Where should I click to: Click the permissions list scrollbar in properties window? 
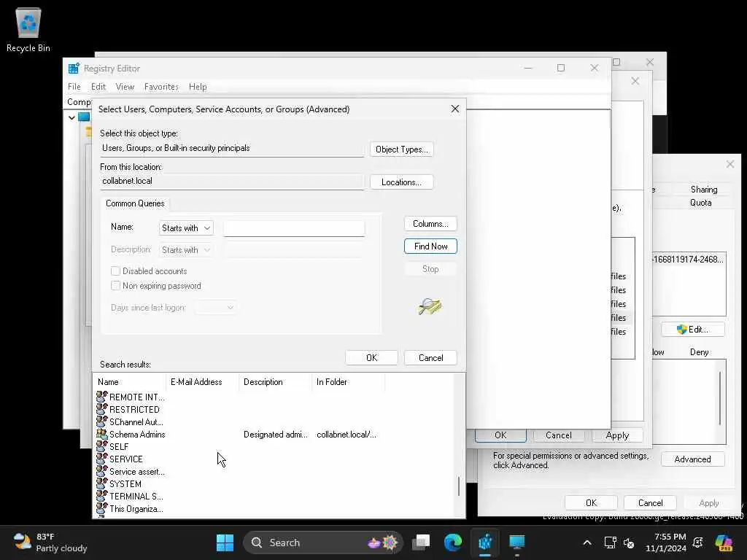(719, 398)
